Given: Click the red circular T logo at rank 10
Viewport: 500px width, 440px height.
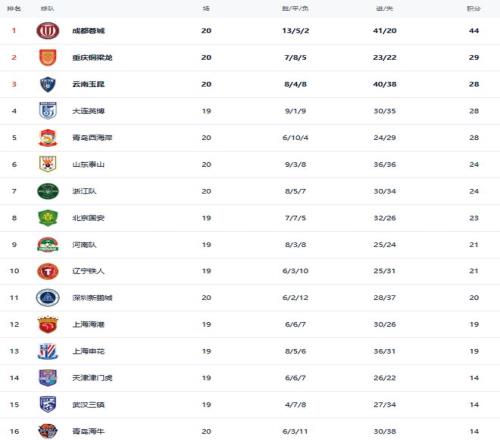Looking at the screenshot, I should pyautogui.click(x=48, y=271).
